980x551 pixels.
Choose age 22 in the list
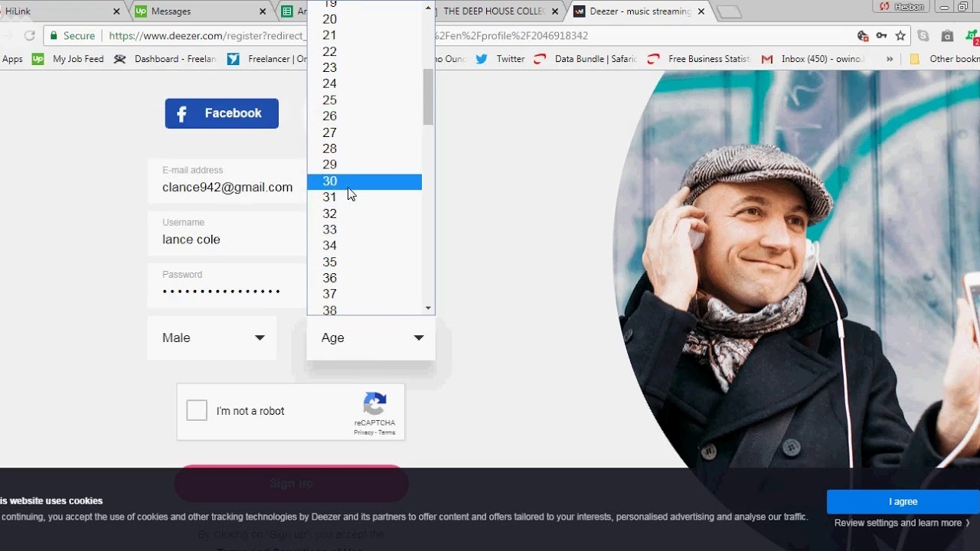tap(364, 51)
